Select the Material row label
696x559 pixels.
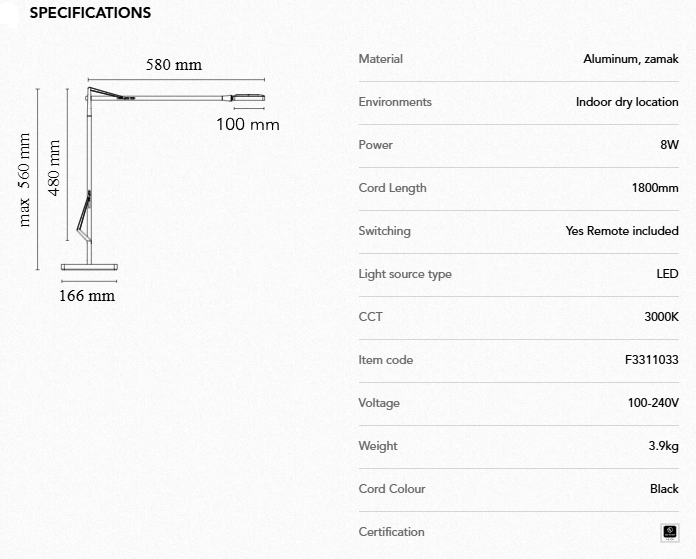click(380, 59)
